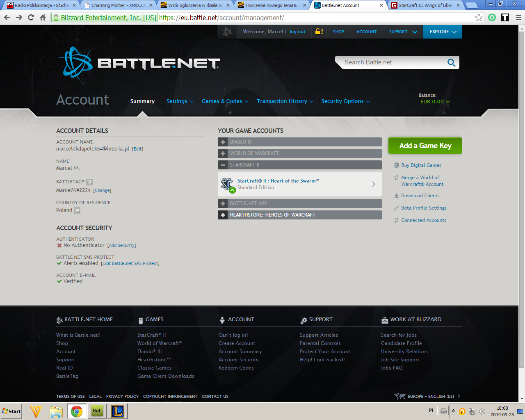Click StarCraft II Heart of the Swarm icon

pos(227,185)
